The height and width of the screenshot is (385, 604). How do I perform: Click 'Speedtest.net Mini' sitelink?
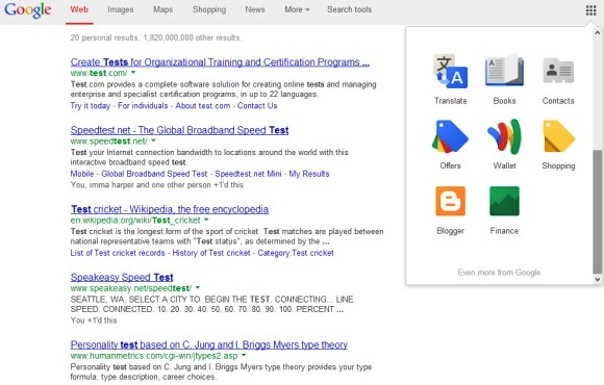click(x=248, y=174)
